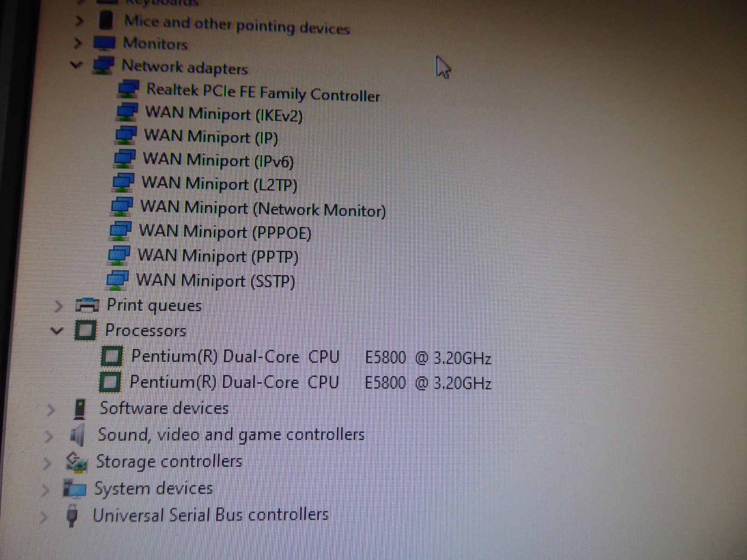This screenshot has width=747, height=560.
Task: Expand Universal Serial Bus controllers
Action: (43, 517)
